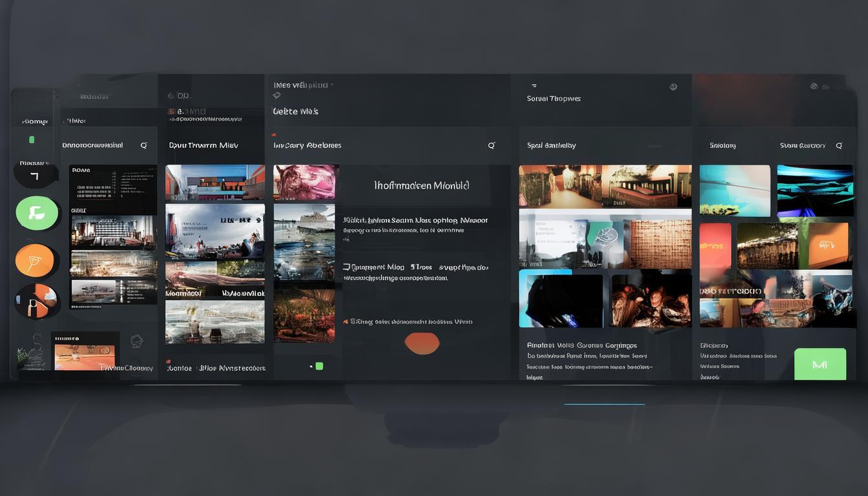Click the green circular sidebar icon

point(37,213)
